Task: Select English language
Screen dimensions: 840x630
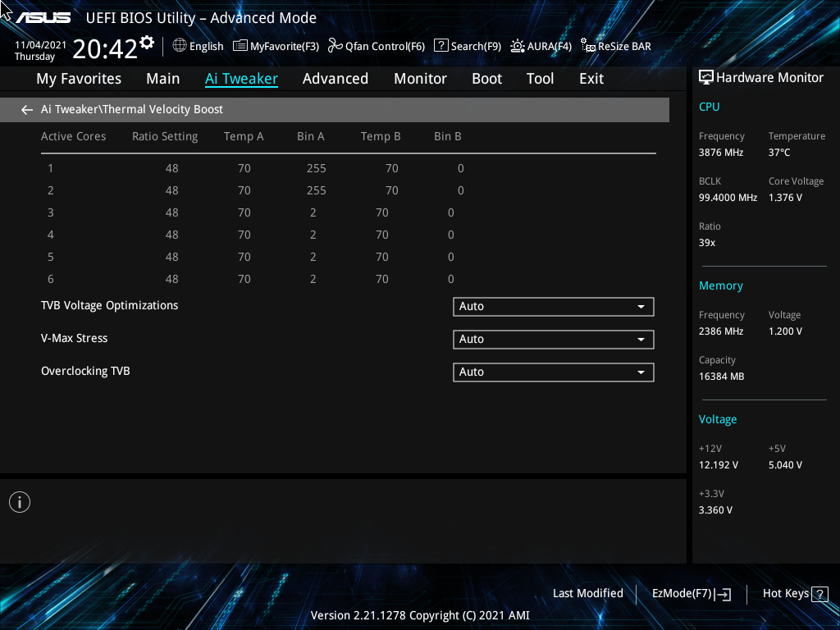Action: (206, 47)
